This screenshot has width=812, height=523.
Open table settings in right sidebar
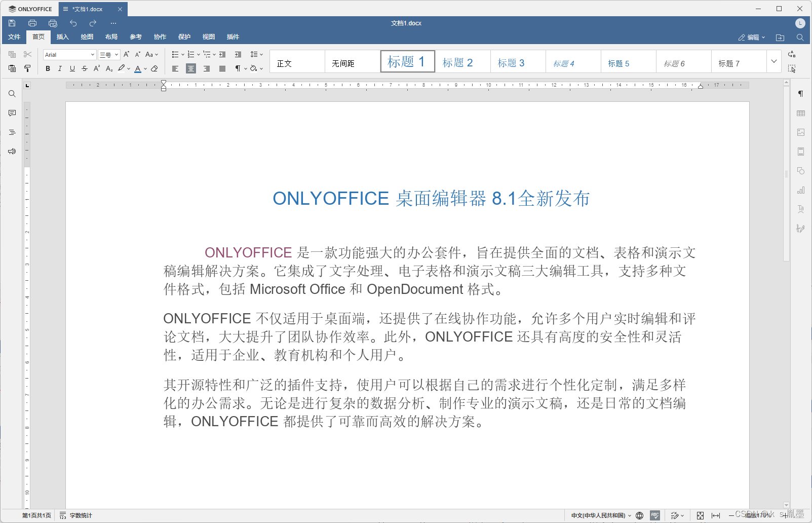801,113
